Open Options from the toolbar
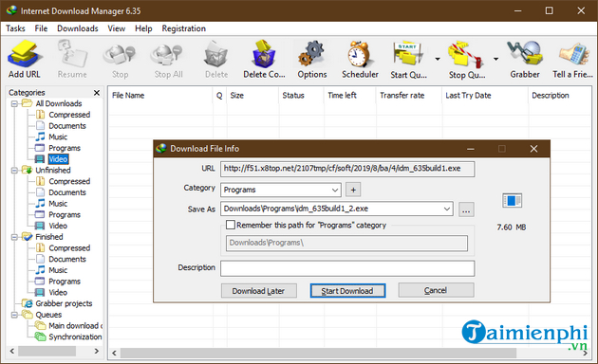 312,59
